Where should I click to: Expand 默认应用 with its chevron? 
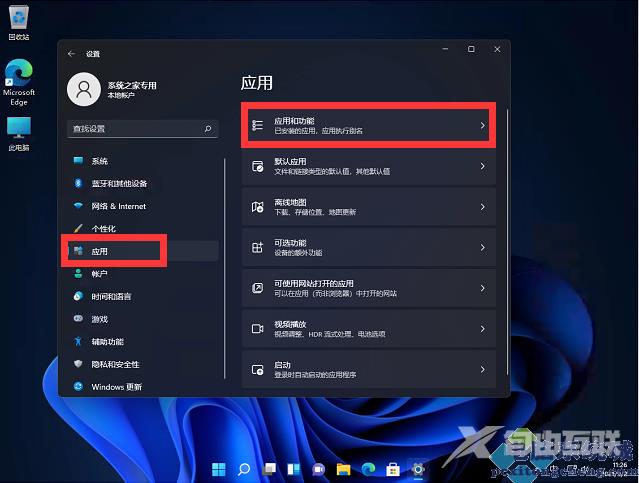coord(483,166)
